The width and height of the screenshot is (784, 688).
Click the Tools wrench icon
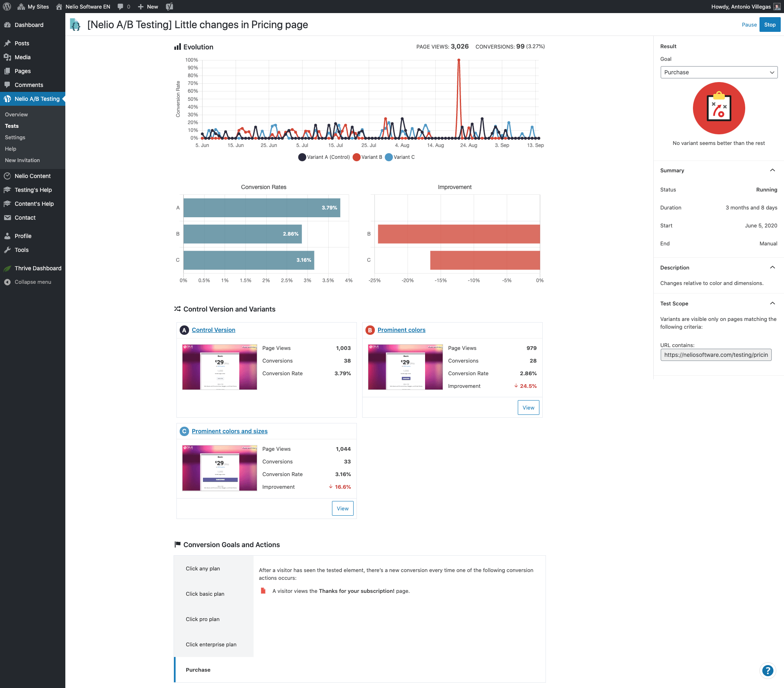coord(7,250)
